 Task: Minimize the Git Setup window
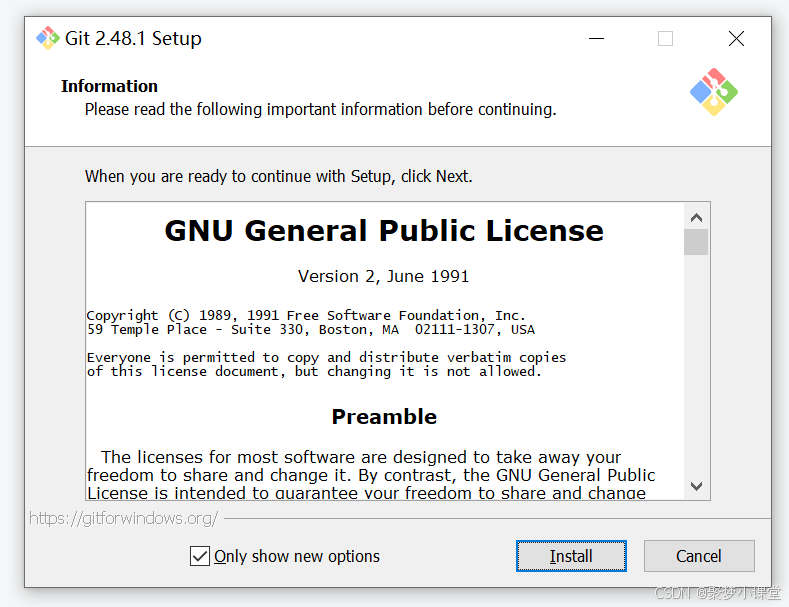pos(596,38)
